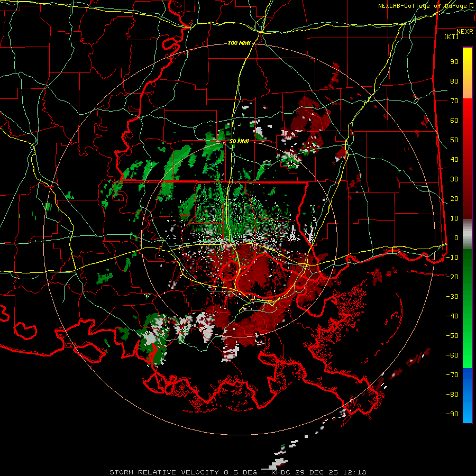The width and height of the screenshot is (476, 476).
Task: Click the 100 NMI range ring label
Action: [x=239, y=43]
